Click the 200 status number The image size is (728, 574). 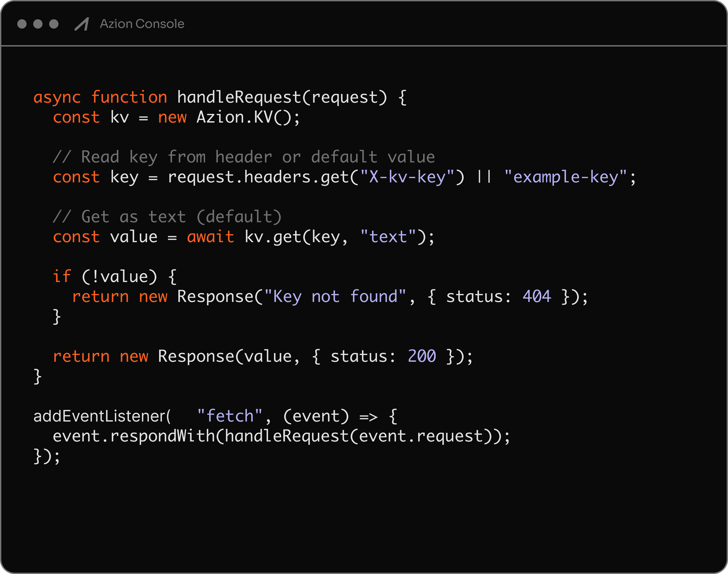pos(421,356)
